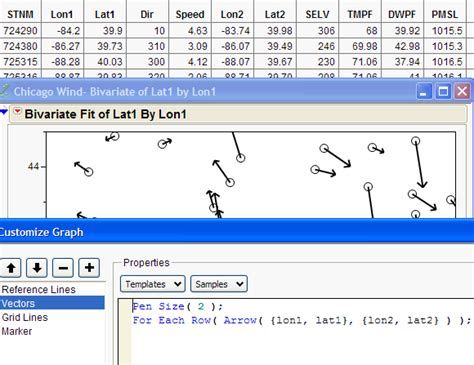Add a new script with plus button
Screen dimensions: 474x365
click(89, 268)
